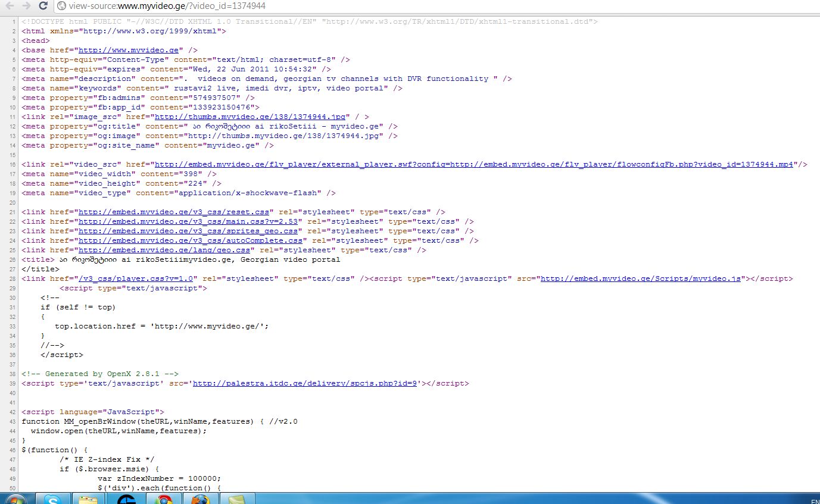
Task: Open the main.css?v=2.53 stylesheet link
Action: [190, 221]
